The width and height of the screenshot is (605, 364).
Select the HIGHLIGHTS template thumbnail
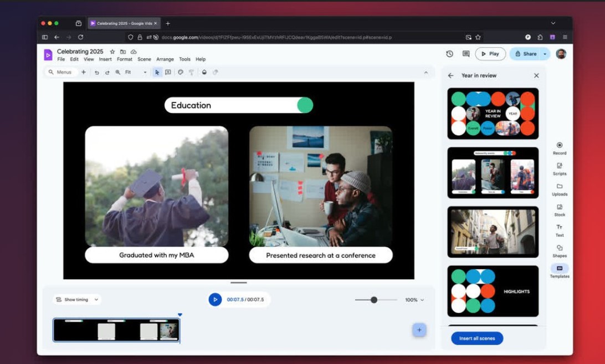(x=493, y=291)
